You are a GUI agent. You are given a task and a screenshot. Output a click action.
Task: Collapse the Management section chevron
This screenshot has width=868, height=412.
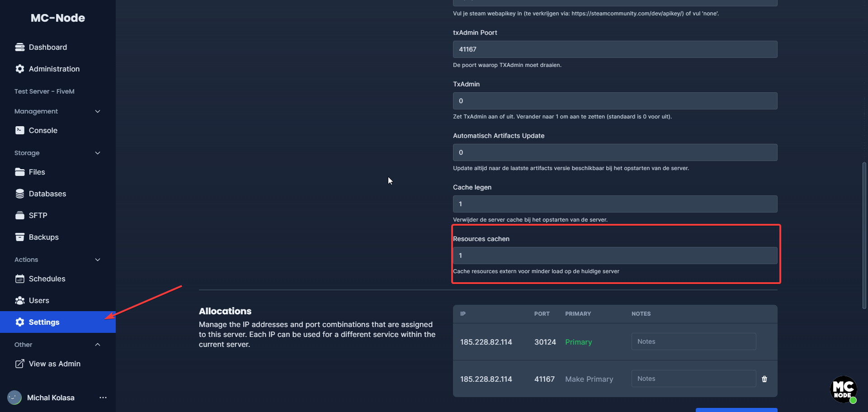[98, 111]
